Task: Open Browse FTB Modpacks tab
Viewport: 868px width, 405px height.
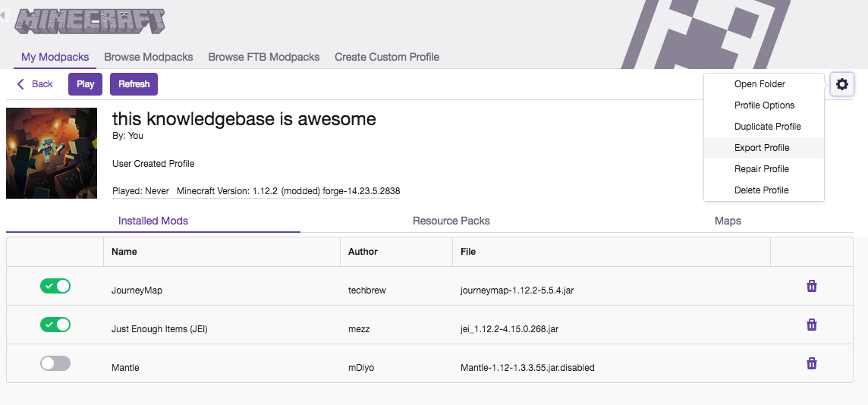Action: coord(263,57)
